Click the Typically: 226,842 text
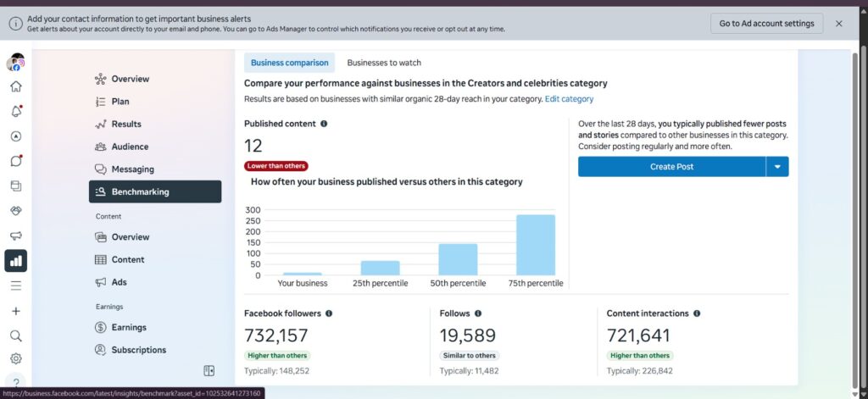The height and width of the screenshot is (399, 868). pyautogui.click(x=640, y=371)
